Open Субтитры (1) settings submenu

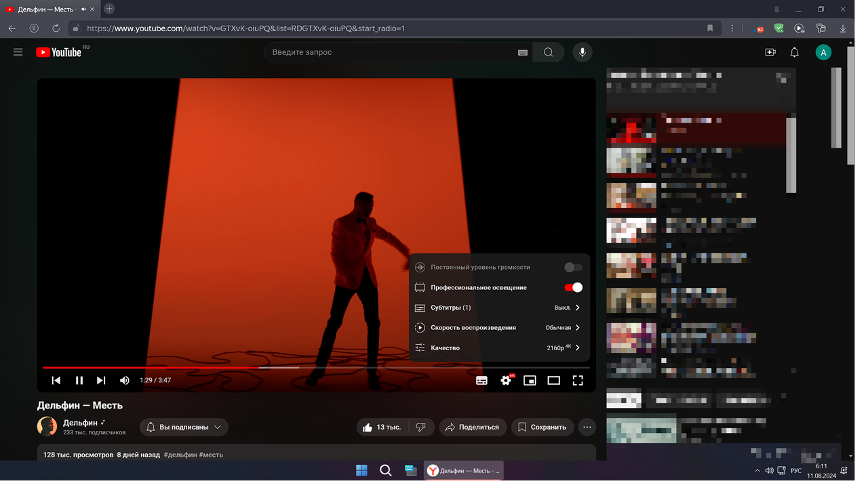pos(499,308)
